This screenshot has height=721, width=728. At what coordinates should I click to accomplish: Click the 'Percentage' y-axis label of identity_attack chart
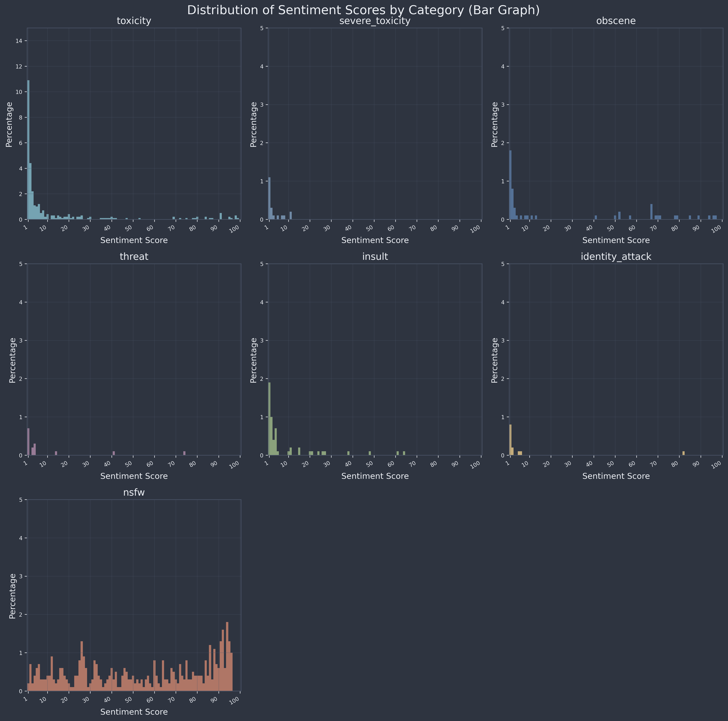click(x=495, y=360)
